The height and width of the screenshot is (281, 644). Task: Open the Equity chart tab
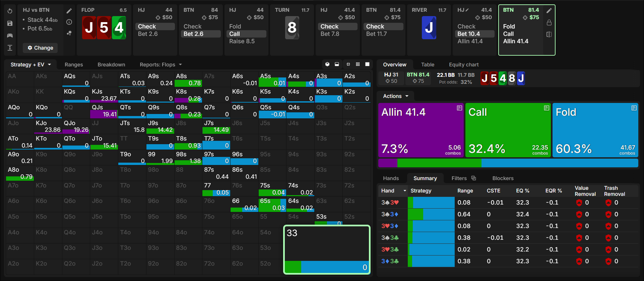point(464,64)
